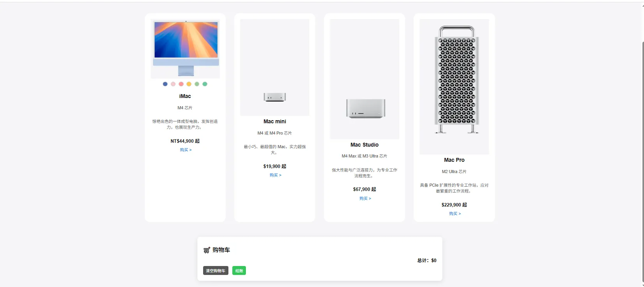Screen dimensions: 644x287
Task: Click the Mac Studio heading
Action: pos(365,145)
